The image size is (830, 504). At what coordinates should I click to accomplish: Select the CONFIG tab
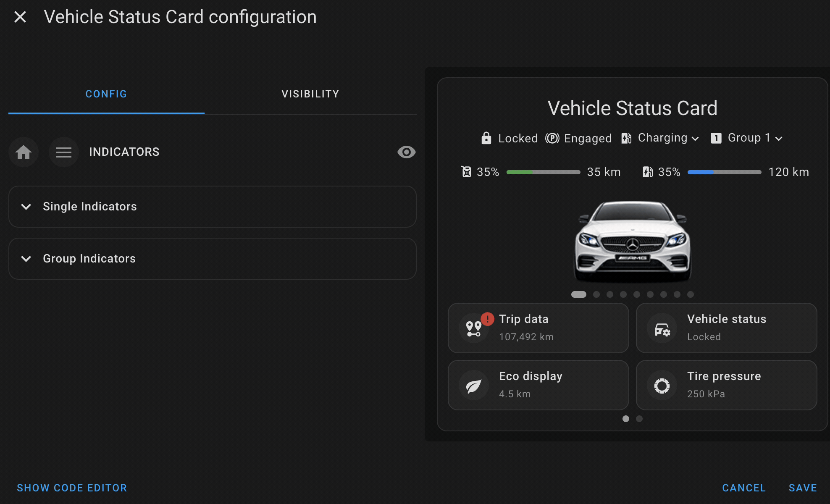(x=107, y=94)
